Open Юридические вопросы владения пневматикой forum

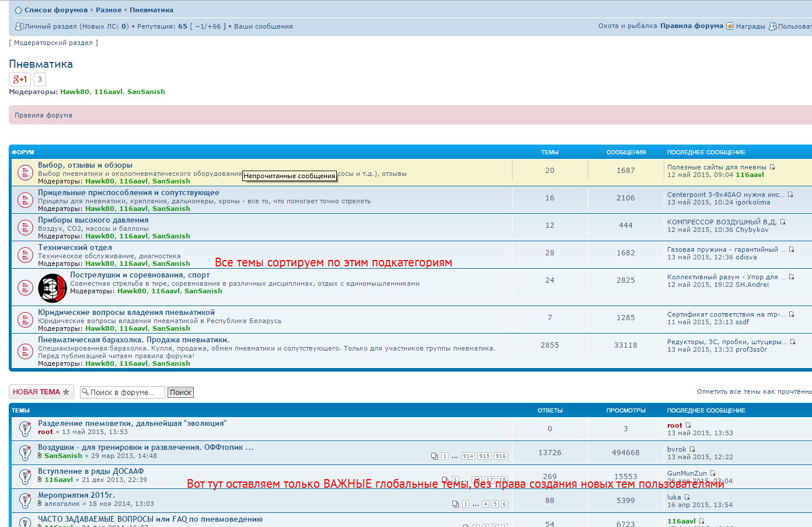click(x=126, y=313)
